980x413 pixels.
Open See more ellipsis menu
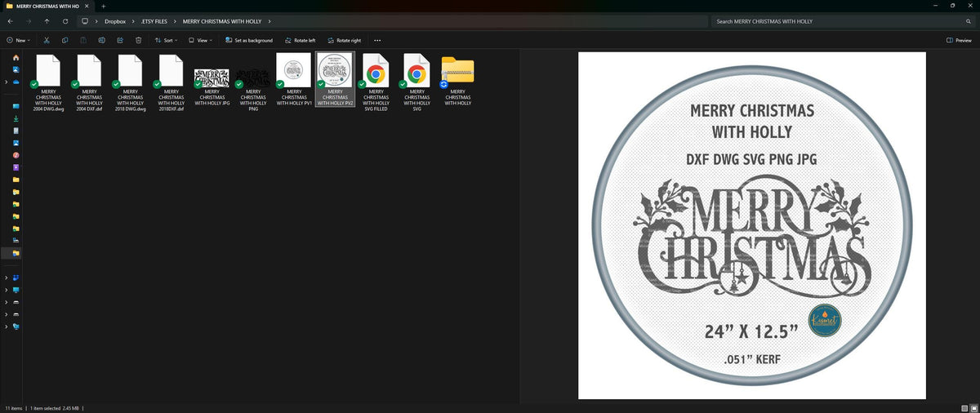point(377,40)
